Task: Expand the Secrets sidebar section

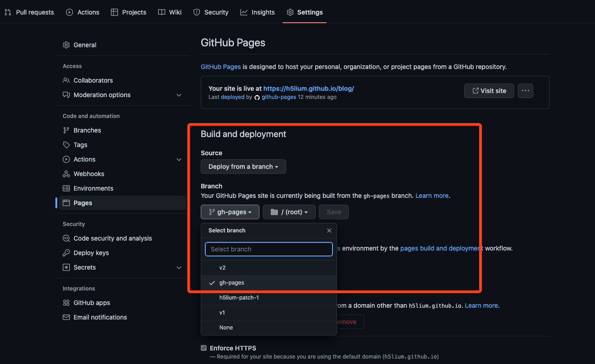Action: pos(179,267)
